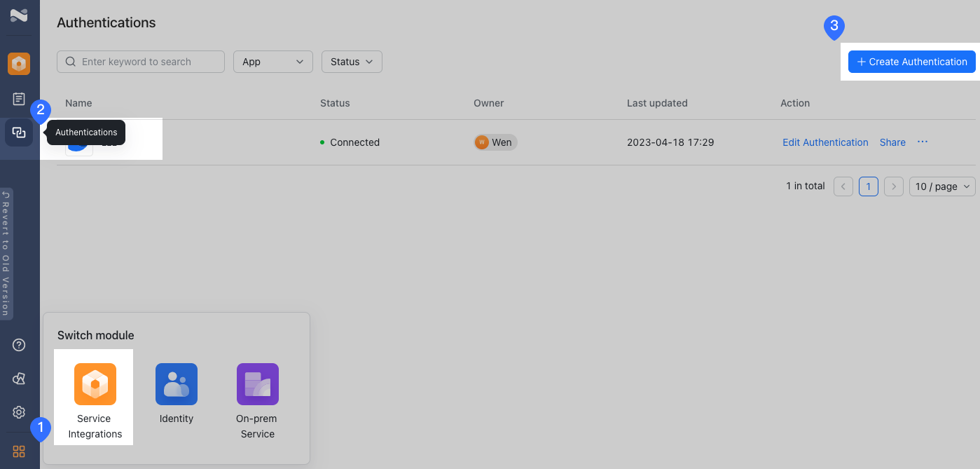Viewport: 980px width, 469px height.
Task: Click the orange Service Integrations sidebar icon
Action: pyautogui.click(x=18, y=63)
